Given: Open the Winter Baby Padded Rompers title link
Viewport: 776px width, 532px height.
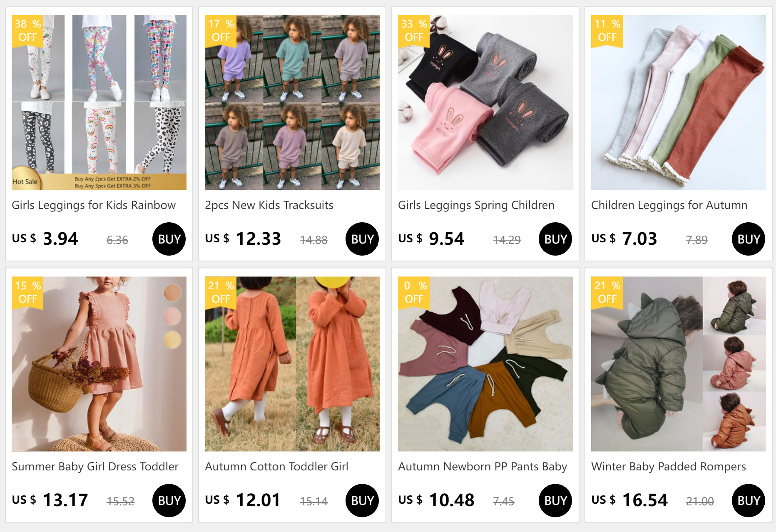Looking at the screenshot, I should [669, 467].
